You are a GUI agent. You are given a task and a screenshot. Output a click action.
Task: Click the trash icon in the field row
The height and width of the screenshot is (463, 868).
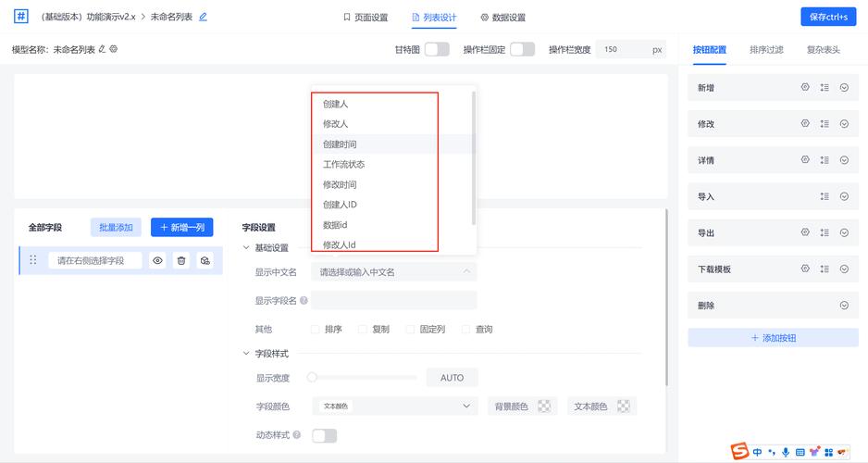click(181, 260)
